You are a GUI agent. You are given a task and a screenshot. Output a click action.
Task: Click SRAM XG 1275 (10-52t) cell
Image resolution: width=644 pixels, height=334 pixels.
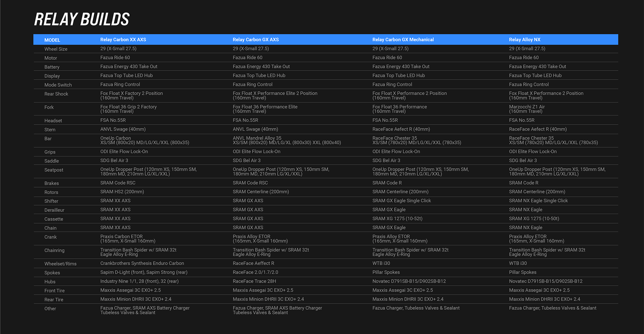(x=397, y=219)
